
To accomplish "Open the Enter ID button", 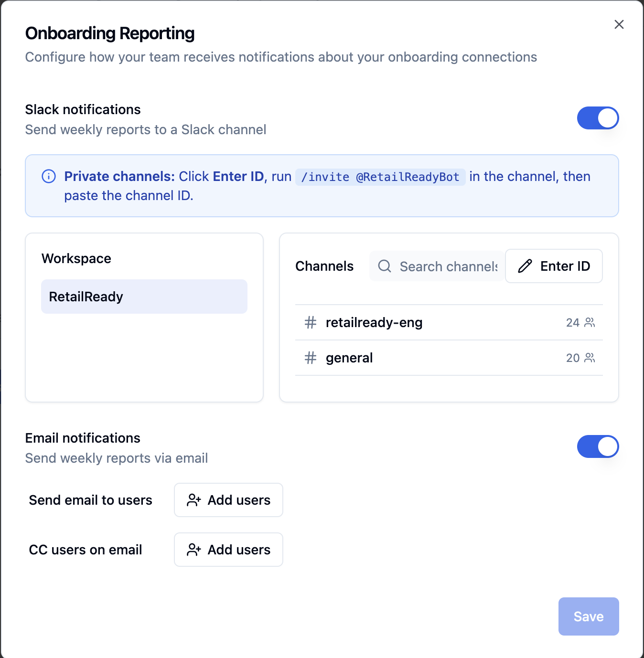I will [x=554, y=266].
